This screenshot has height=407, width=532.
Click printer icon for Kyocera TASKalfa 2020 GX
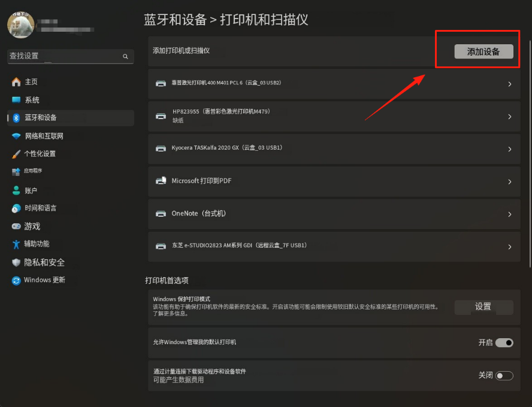161,149
